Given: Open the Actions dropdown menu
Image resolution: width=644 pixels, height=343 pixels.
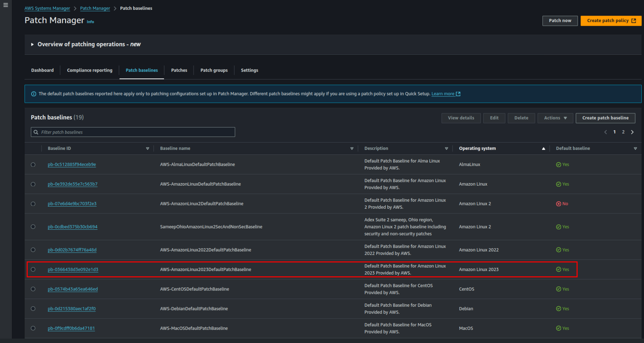Looking at the screenshot, I should tap(555, 118).
